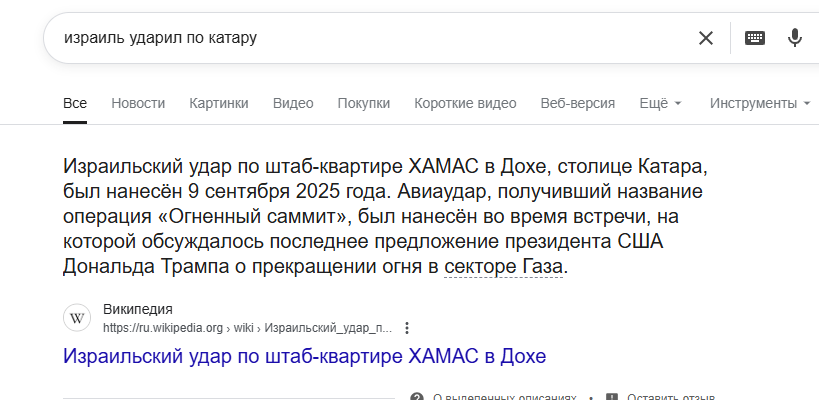Select the Все results tab

pyautogui.click(x=75, y=103)
